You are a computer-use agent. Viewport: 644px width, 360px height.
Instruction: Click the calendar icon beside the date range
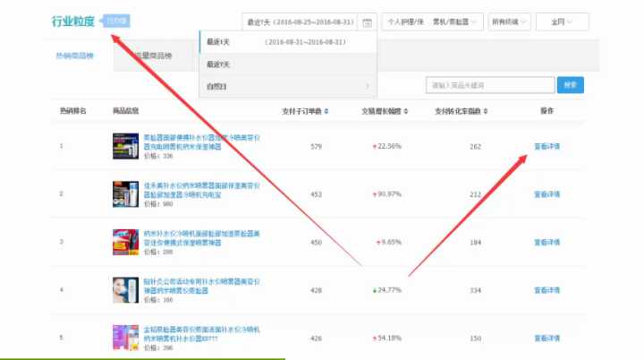[x=368, y=21]
